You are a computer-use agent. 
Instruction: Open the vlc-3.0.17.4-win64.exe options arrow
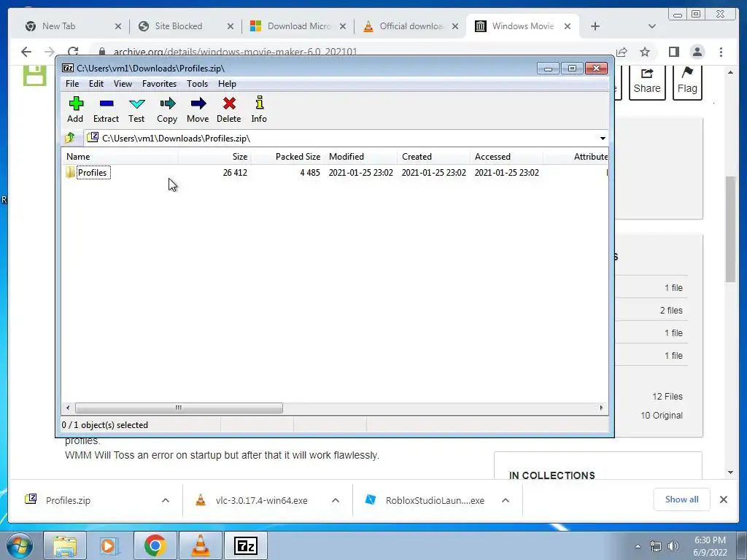(x=336, y=500)
